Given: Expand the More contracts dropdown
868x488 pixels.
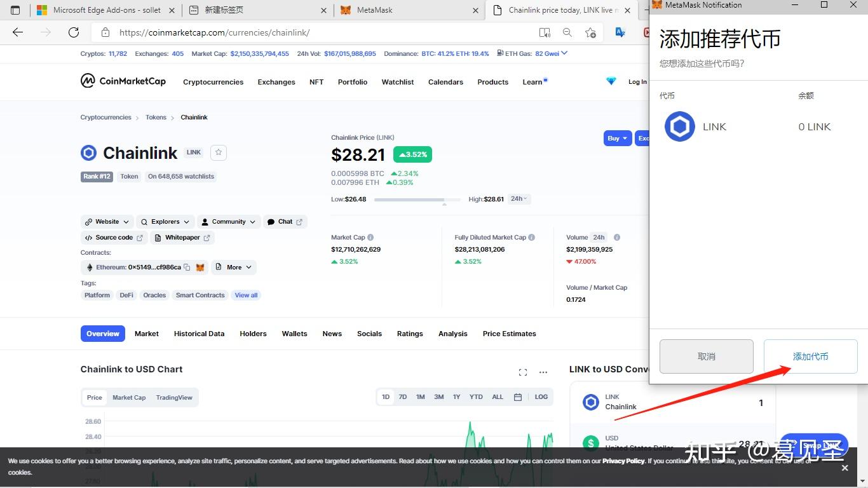Looking at the screenshot, I should tap(234, 268).
